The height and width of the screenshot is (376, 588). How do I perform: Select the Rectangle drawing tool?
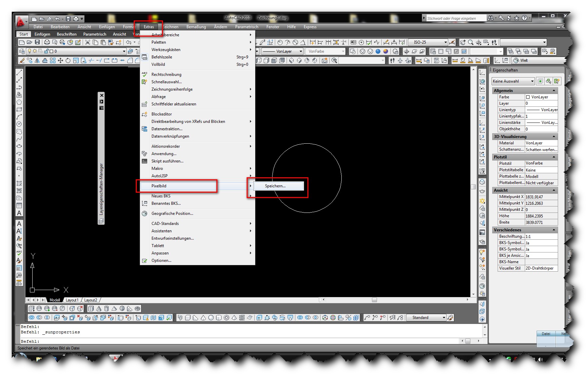tap(19, 109)
